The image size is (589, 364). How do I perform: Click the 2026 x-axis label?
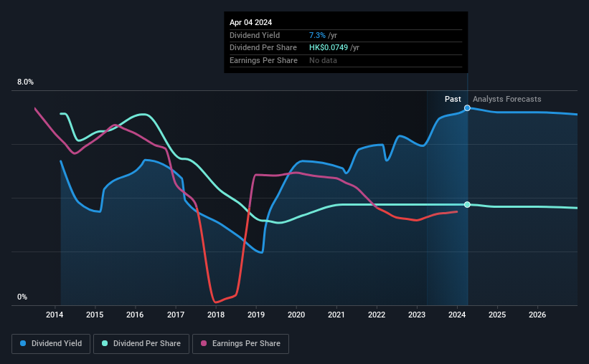pos(537,315)
